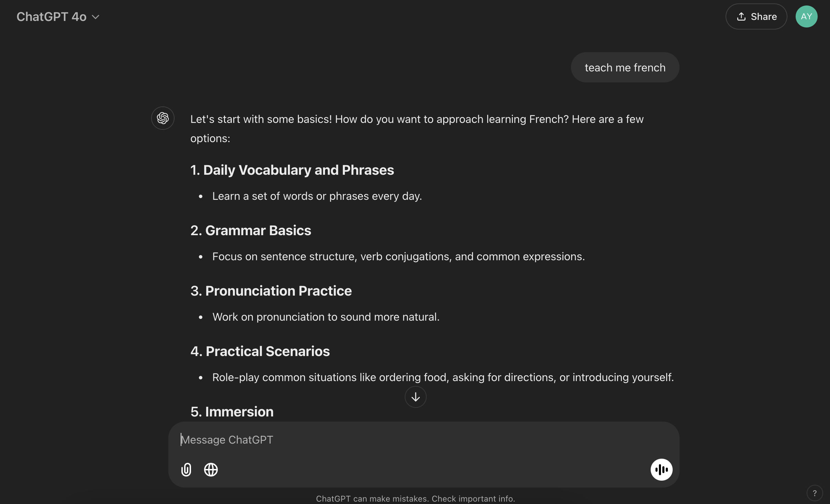Open the AY profile avatar
Viewport: 830px width, 504px height.
coord(806,16)
